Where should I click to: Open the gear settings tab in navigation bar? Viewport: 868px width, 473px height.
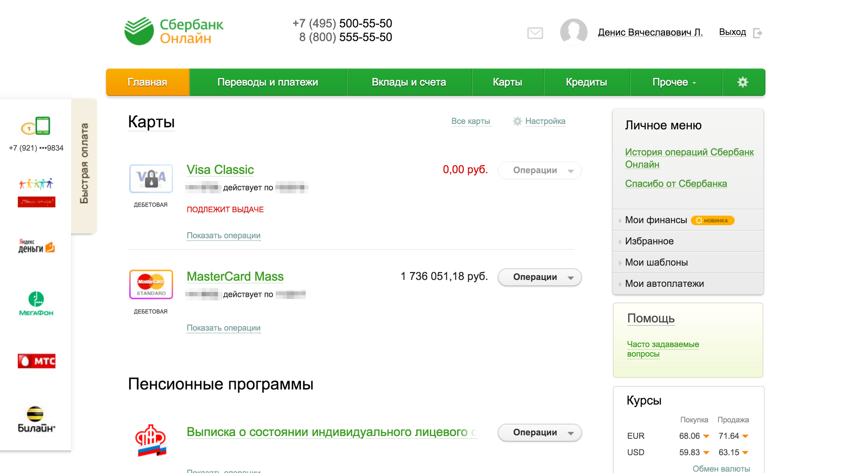tap(743, 82)
